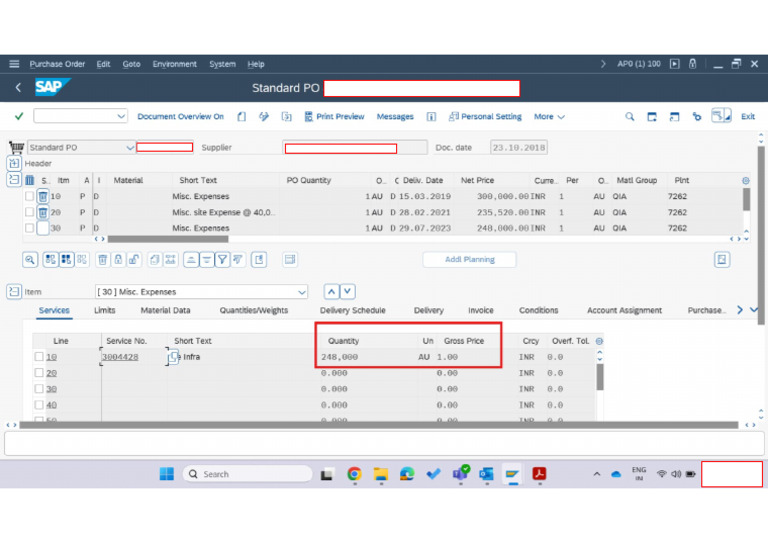The width and height of the screenshot is (768, 543).
Task: Open service number 3004428 link
Action: [x=120, y=357]
